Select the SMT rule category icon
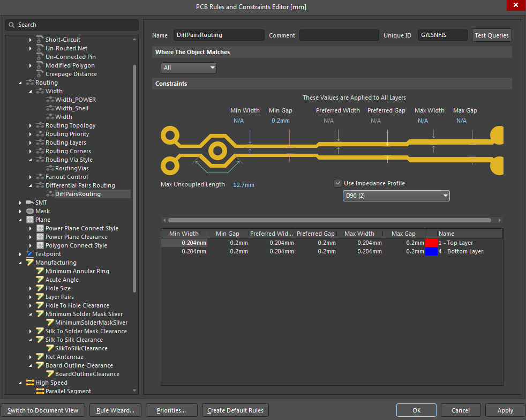This screenshot has width=526, height=420. (30, 202)
